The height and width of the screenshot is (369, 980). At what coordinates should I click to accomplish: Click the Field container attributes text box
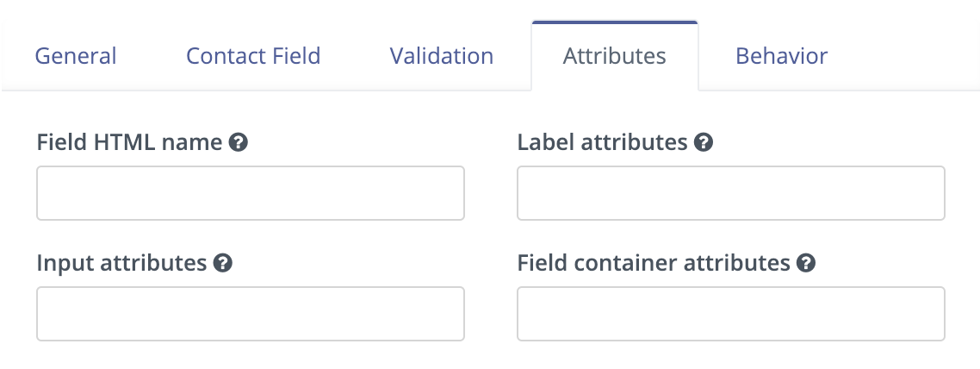click(730, 313)
